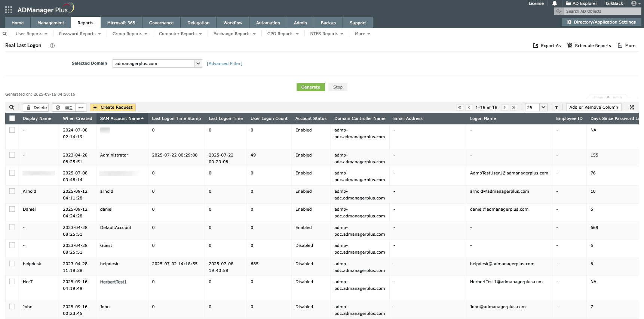Image resolution: width=644 pixels, height=319 pixels.
Task: Click the disable users circle-slash icon
Action: tap(58, 108)
